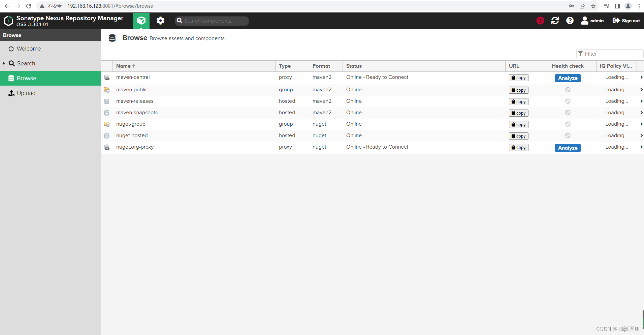Copy URL for maven-public
Image resolution: width=644 pixels, height=335 pixels.
[518, 90]
